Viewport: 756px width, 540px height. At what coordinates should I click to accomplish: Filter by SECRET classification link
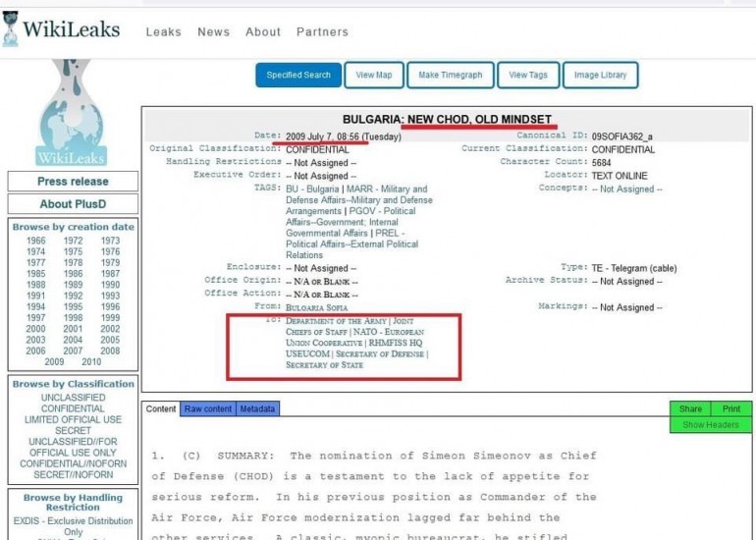click(x=73, y=430)
